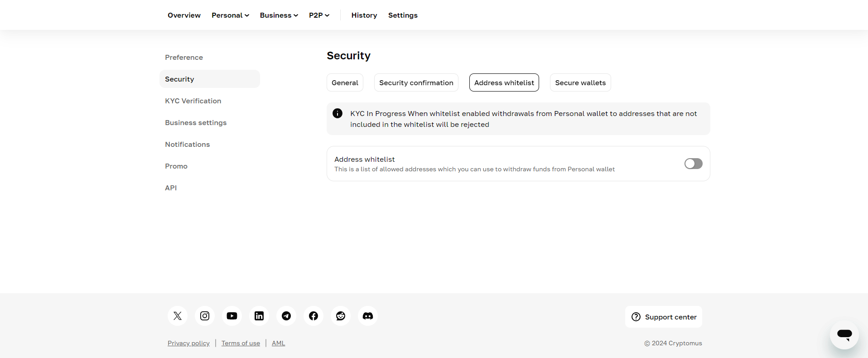This screenshot has height=358, width=868.
Task: Enable the Address whitelist toggle
Action: (693, 164)
